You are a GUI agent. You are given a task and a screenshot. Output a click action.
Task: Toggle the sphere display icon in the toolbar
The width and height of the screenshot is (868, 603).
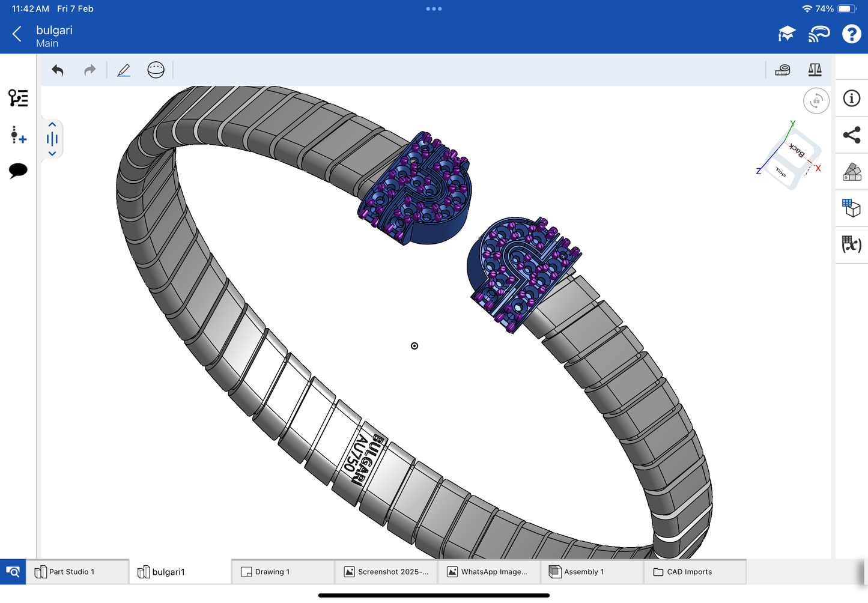tap(156, 70)
